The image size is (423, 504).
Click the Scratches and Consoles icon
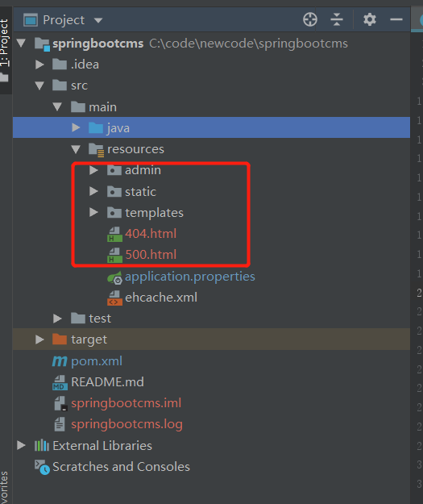(42, 467)
